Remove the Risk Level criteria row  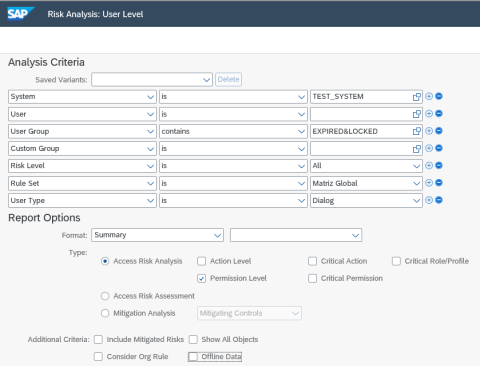pyautogui.click(x=439, y=166)
